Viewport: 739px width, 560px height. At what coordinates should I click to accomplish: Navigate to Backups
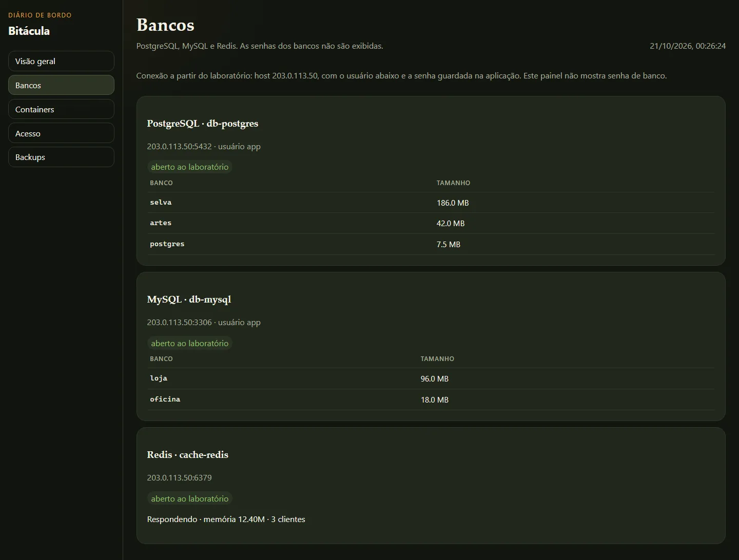61,157
